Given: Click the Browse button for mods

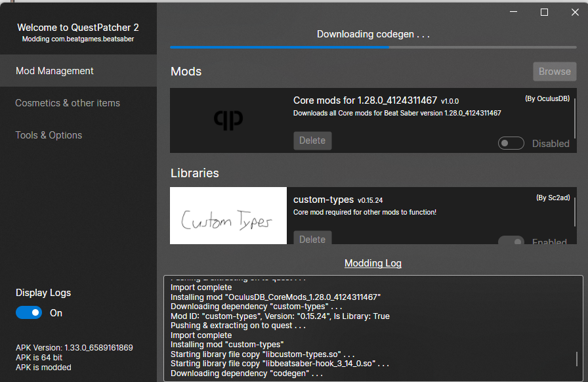Looking at the screenshot, I should pyautogui.click(x=555, y=72).
